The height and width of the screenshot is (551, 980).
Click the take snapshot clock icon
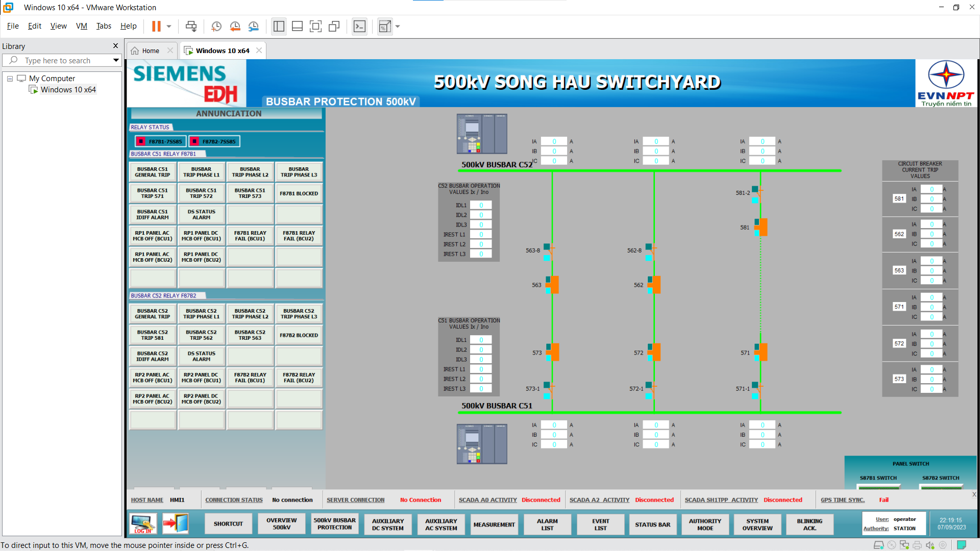(x=216, y=27)
